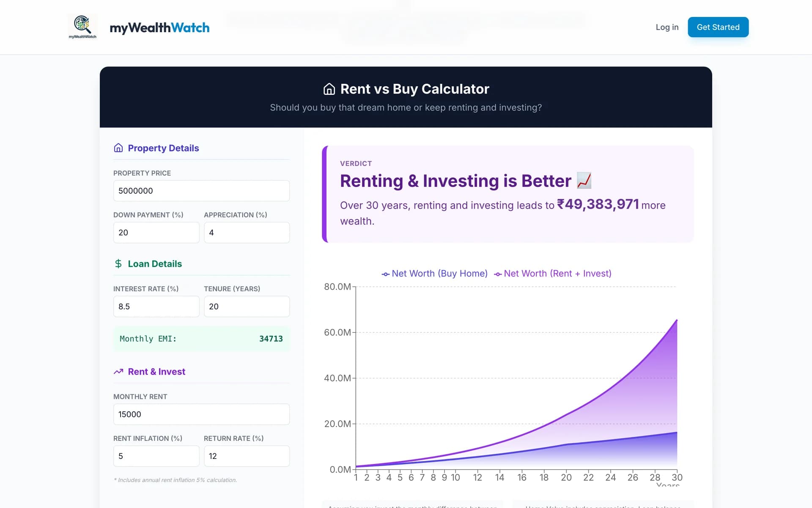Click year 20 on the chart x-axis
The height and width of the screenshot is (508, 812).
(566, 478)
